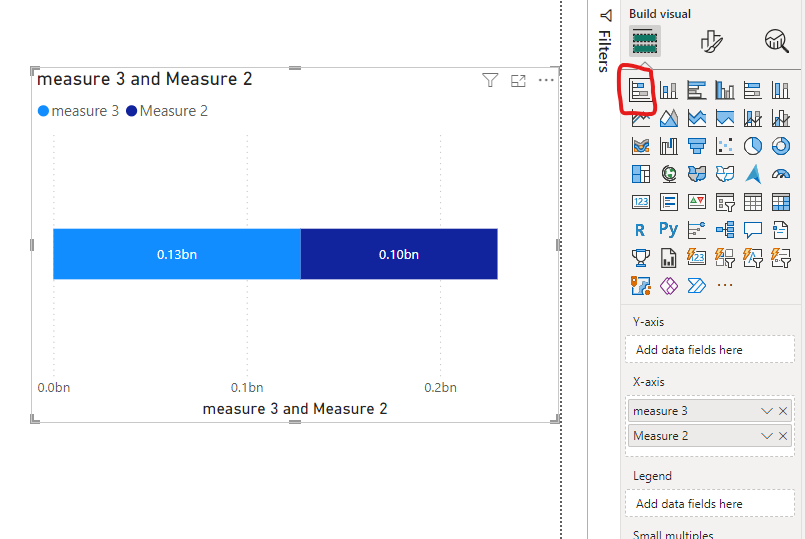The height and width of the screenshot is (539, 805).
Task: Select the KPI visual
Action: coord(697,202)
